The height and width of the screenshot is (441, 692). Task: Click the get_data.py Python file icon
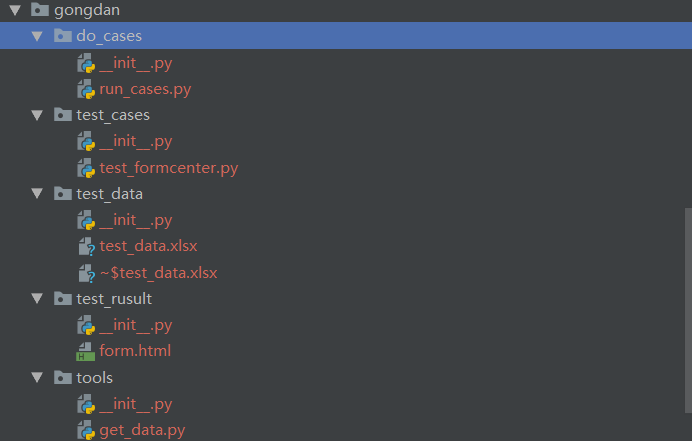click(x=86, y=430)
